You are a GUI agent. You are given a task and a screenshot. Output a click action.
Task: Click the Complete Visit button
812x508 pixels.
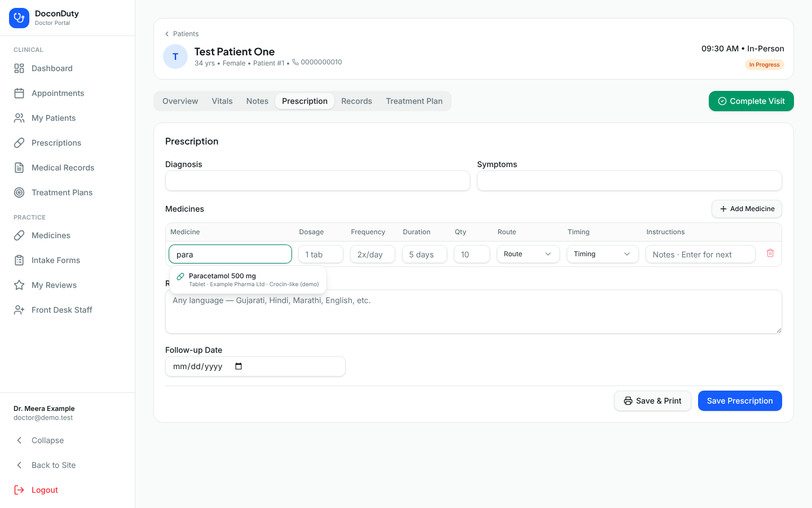751,101
